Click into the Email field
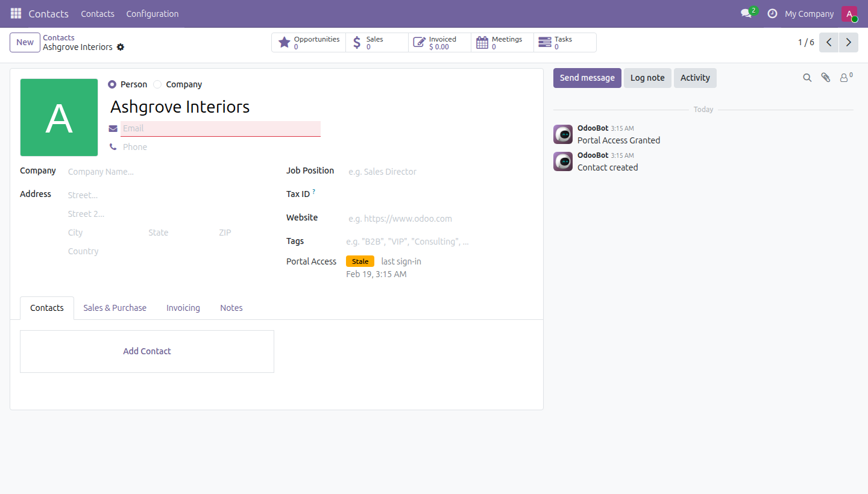This screenshot has width=868, height=494. [x=221, y=128]
